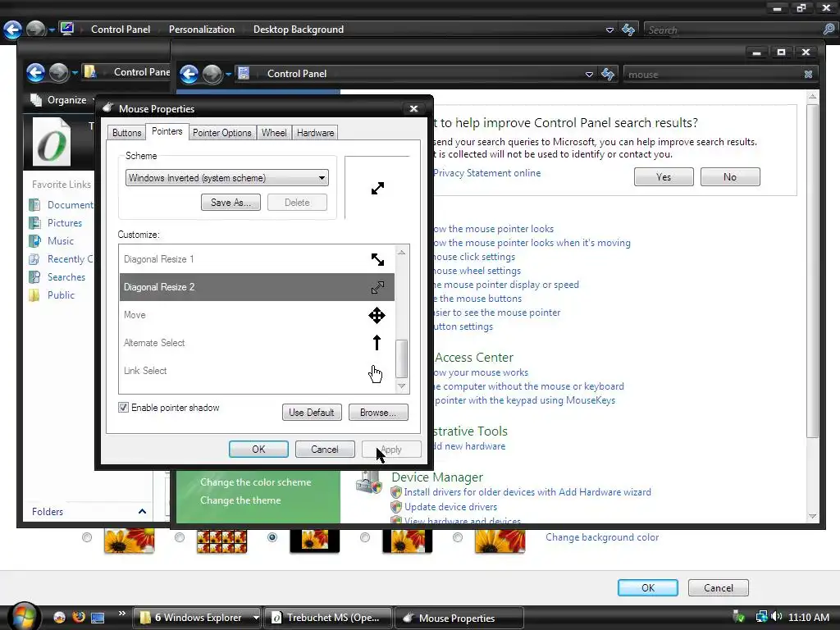Viewport: 840px width, 630px height.
Task: Switch to the Buttons tab
Action: click(126, 133)
